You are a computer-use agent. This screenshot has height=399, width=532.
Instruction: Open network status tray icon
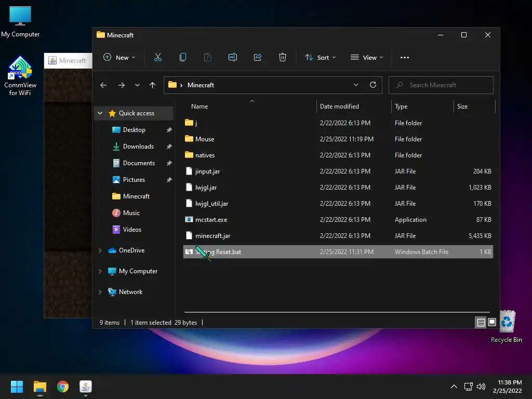coord(468,387)
